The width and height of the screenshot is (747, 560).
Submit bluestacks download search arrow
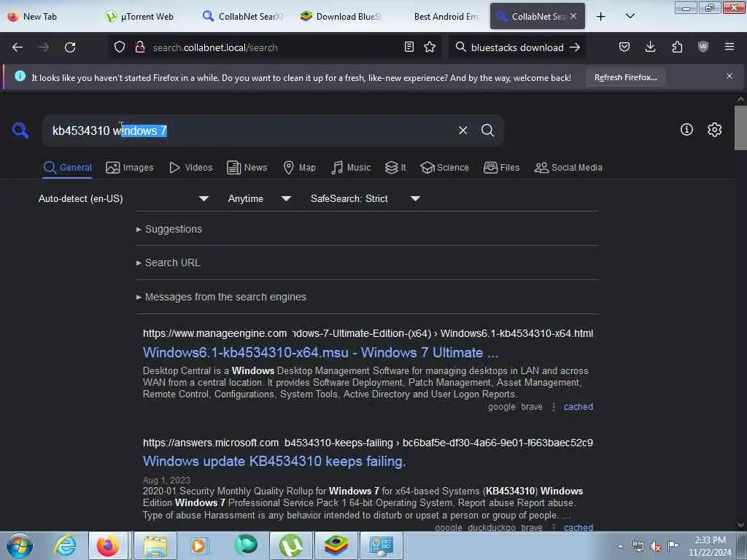575,47
